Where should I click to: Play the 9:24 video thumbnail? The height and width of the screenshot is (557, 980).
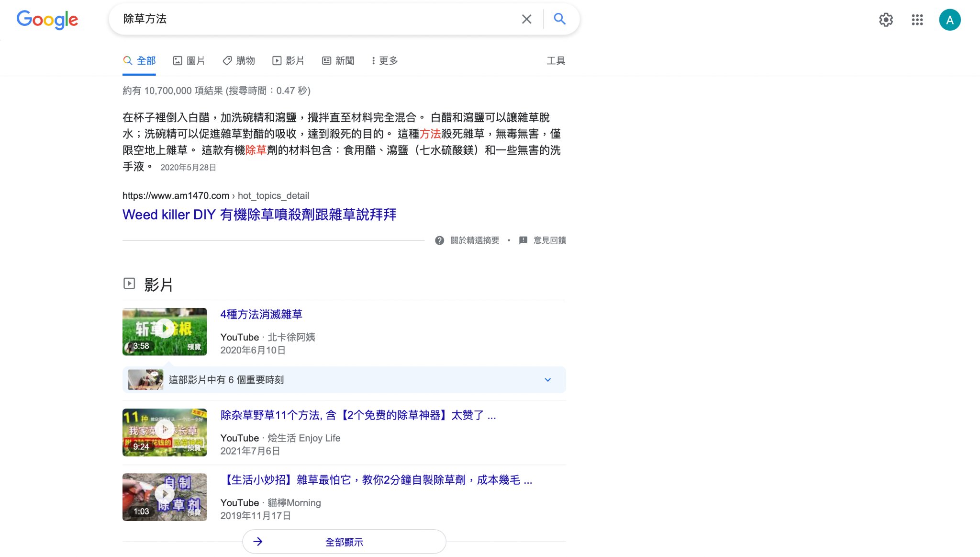click(165, 432)
